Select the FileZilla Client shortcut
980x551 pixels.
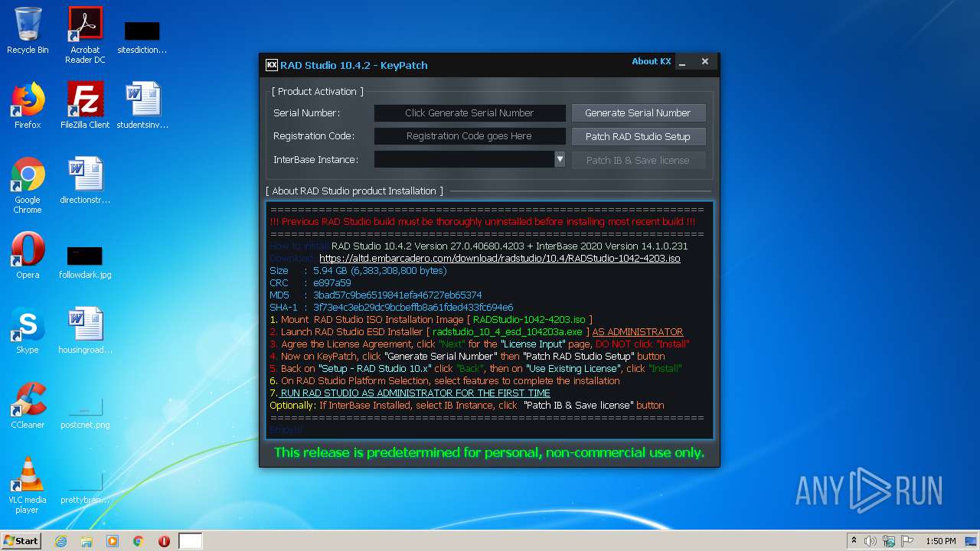point(85,106)
